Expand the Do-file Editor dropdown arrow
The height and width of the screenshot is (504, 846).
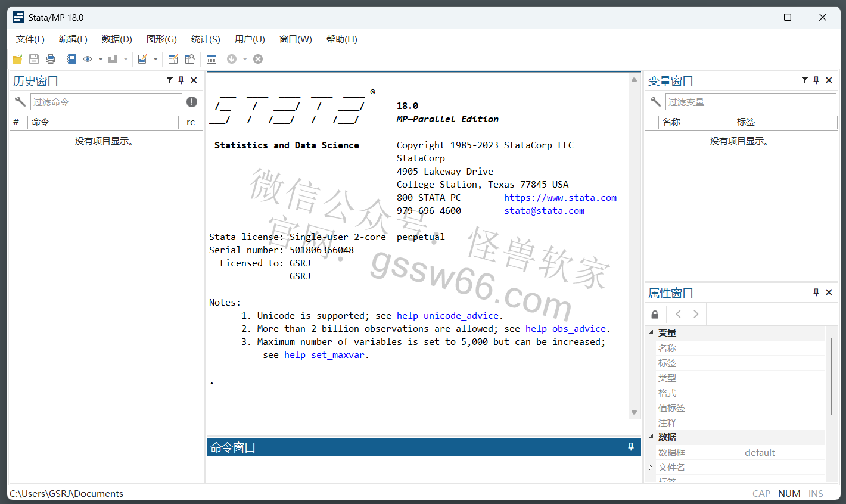coord(155,59)
